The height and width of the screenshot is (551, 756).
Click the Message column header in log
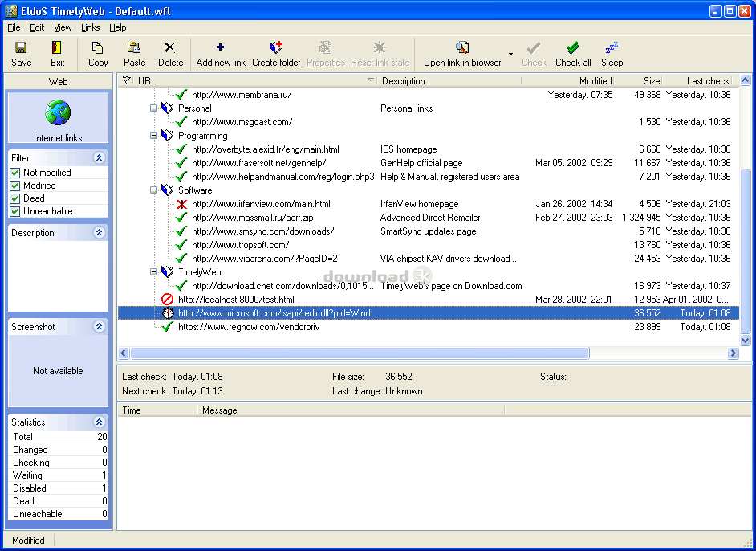point(351,410)
